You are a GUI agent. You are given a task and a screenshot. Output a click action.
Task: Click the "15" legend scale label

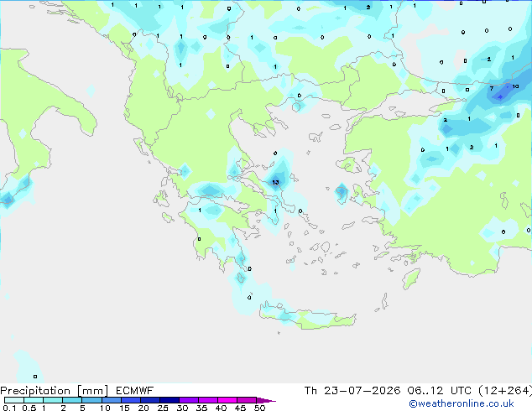click(x=124, y=408)
